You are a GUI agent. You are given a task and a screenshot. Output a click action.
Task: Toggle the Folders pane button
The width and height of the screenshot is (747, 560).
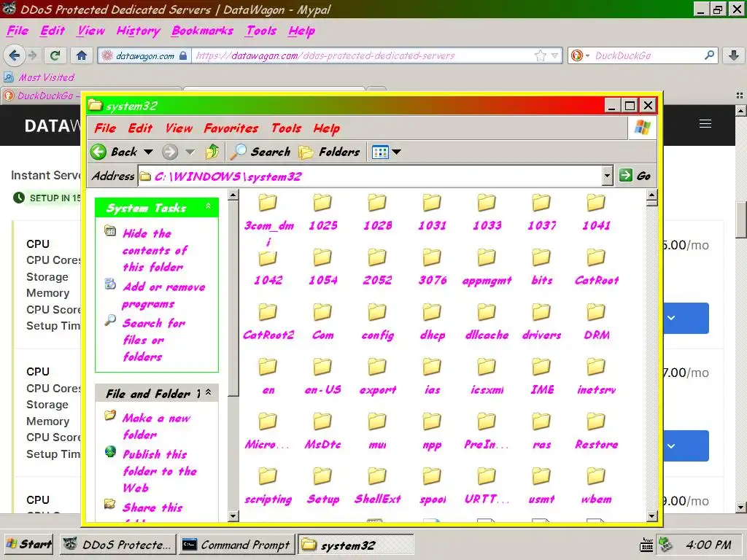tap(329, 152)
